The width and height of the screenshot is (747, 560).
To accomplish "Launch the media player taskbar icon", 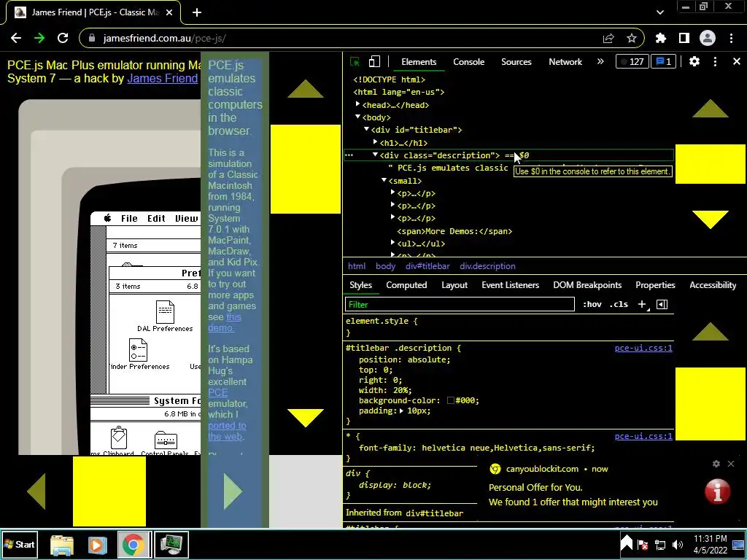I will coord(97,545).
